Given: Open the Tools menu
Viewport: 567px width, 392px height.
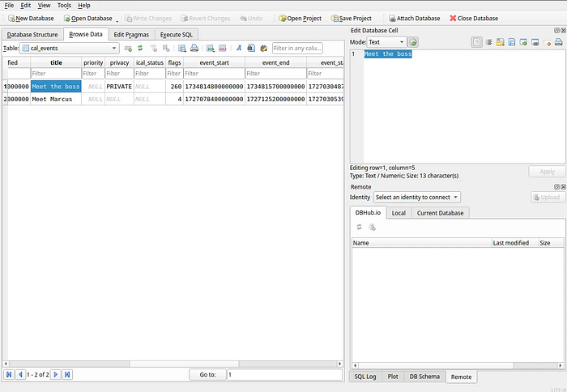Looking at the screenshot, I should tap(64, 6).
